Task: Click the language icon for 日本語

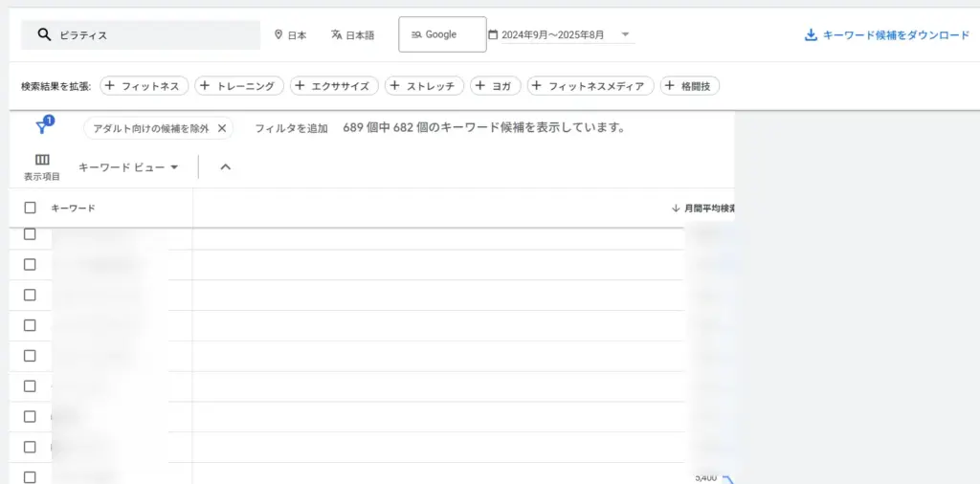Action: tap(336, 35)
